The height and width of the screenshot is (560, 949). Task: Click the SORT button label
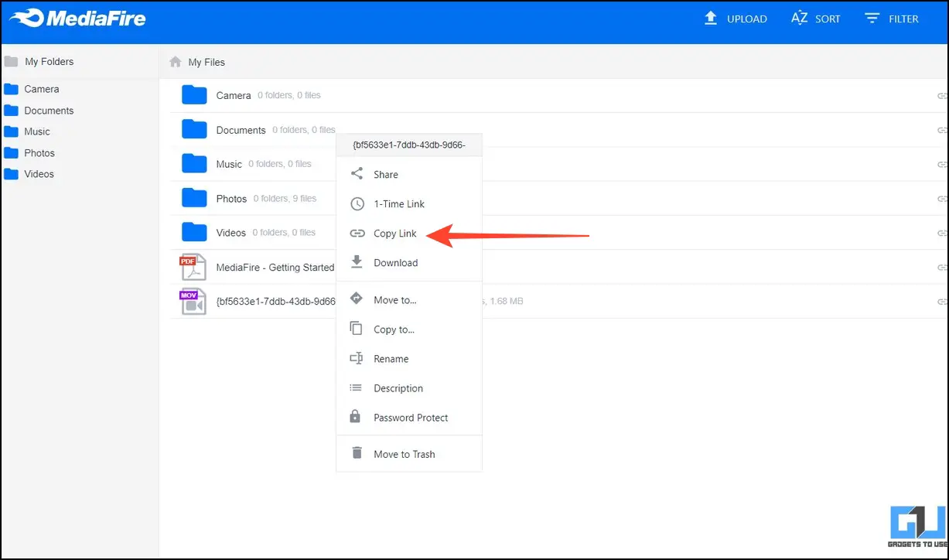tap(828, 19)
